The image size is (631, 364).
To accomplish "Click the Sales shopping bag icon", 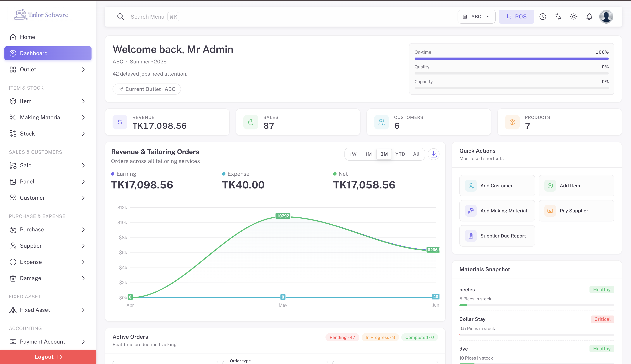I will coord(251,122).
